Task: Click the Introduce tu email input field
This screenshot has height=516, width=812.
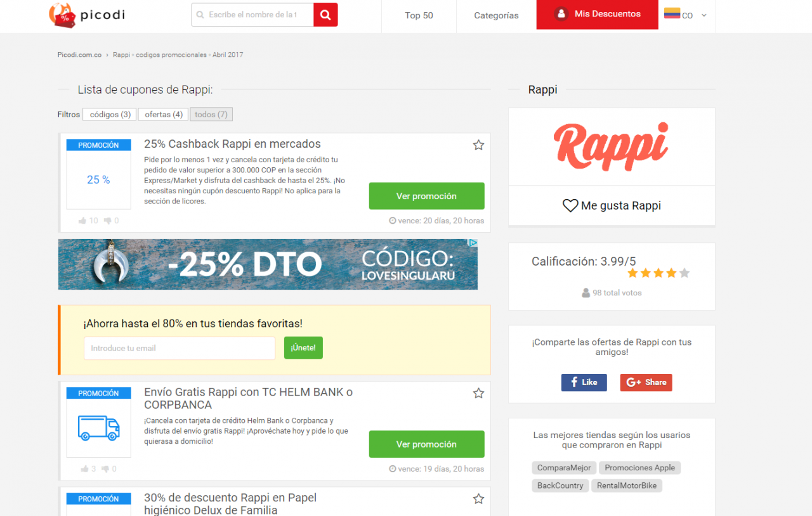Action: pyautogui.click(x=180, y=348)
